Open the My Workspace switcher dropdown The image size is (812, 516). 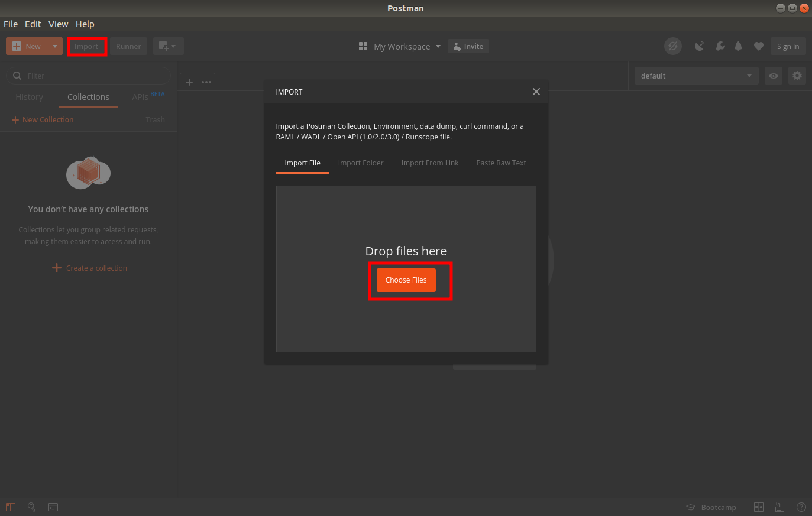coord(408,46)
